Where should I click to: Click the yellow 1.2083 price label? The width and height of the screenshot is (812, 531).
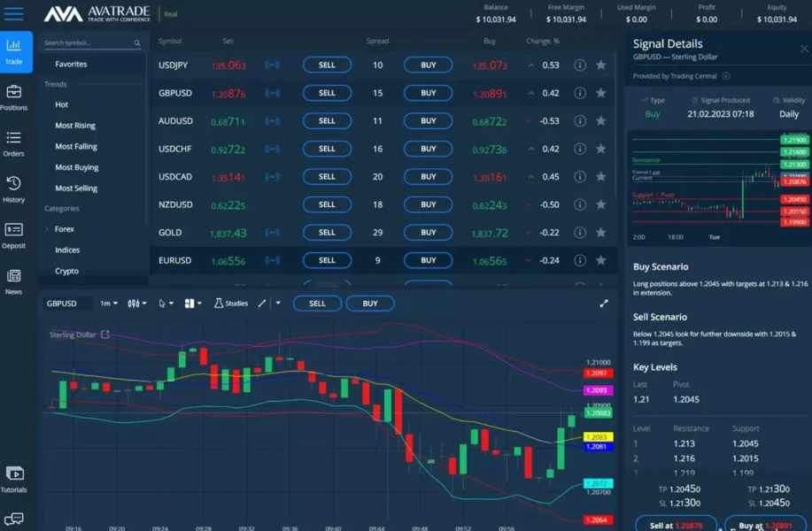[x=598, y=437]
